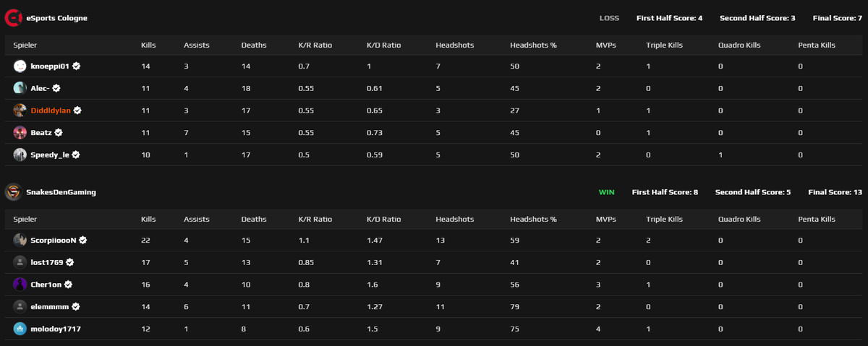Image resolution: width=868 pixels, height=346 pixels.
Task: Click Headshots % header in eSports Cologne table
Action: (x=533, y=45)
